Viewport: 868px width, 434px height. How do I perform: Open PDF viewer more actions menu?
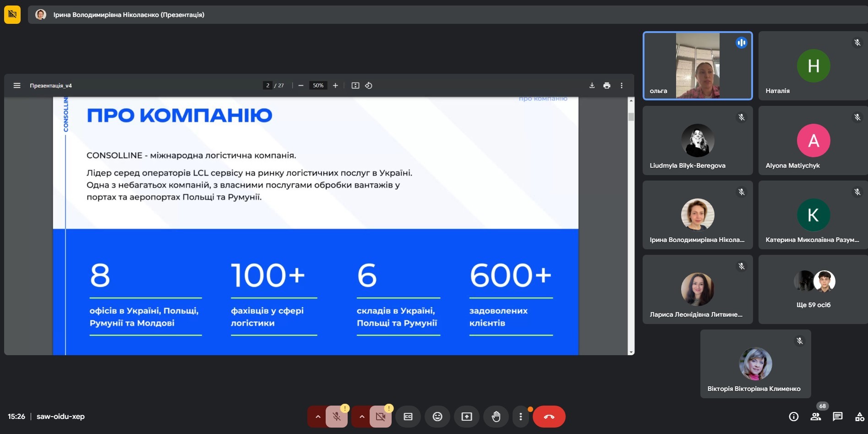tap(622, 86)
